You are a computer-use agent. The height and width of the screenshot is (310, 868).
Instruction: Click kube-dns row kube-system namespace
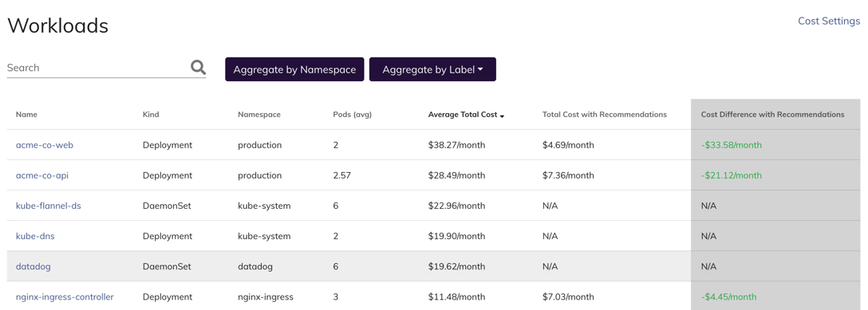click(264, 236)
